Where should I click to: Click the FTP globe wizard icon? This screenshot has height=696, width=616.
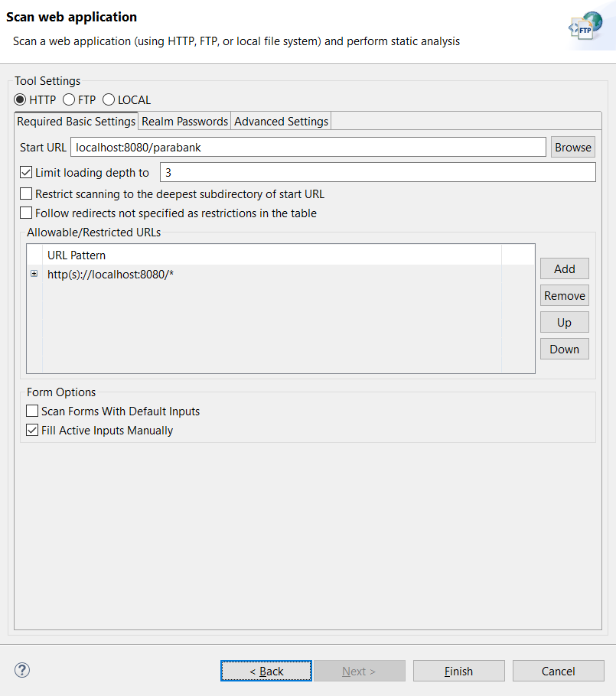coord(586,26)
